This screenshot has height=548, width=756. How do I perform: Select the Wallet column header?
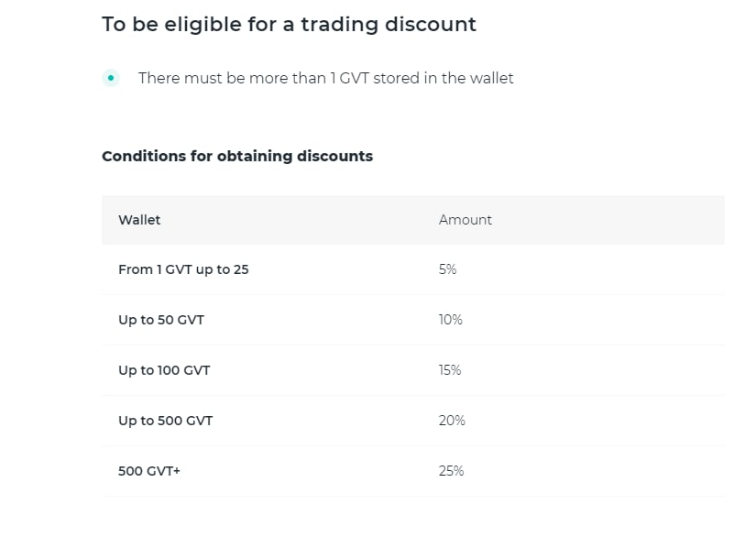pyautogui.click(x=139, y=220)
